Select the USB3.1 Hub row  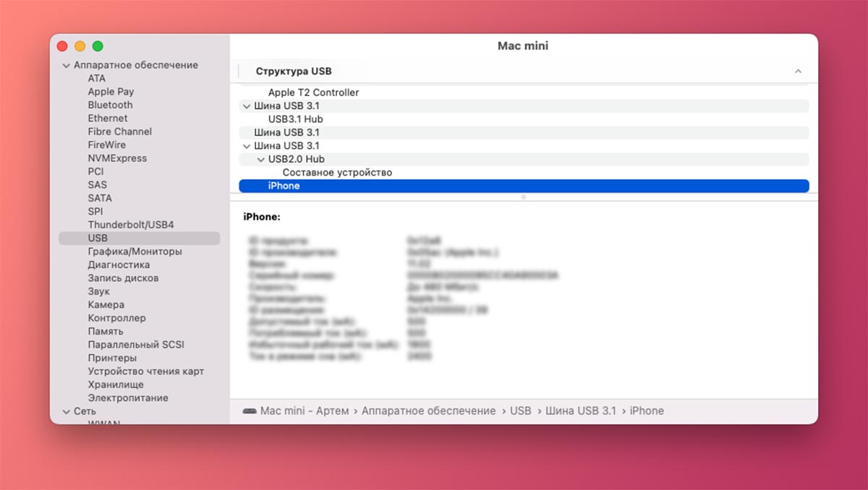[295, 119]
